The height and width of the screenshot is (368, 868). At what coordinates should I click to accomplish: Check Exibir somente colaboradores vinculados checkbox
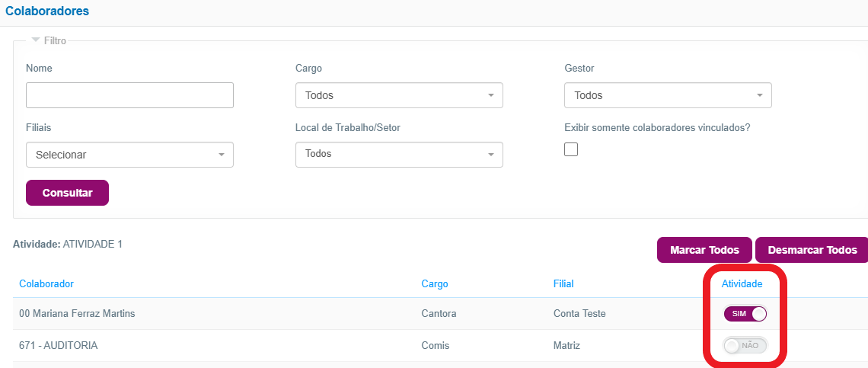click(571, 149)
